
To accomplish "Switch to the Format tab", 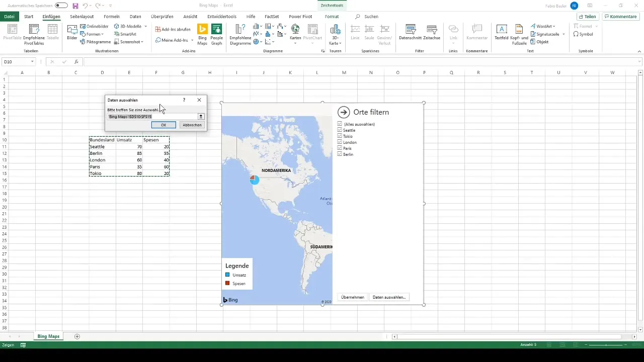I will (x=332, y=17).
